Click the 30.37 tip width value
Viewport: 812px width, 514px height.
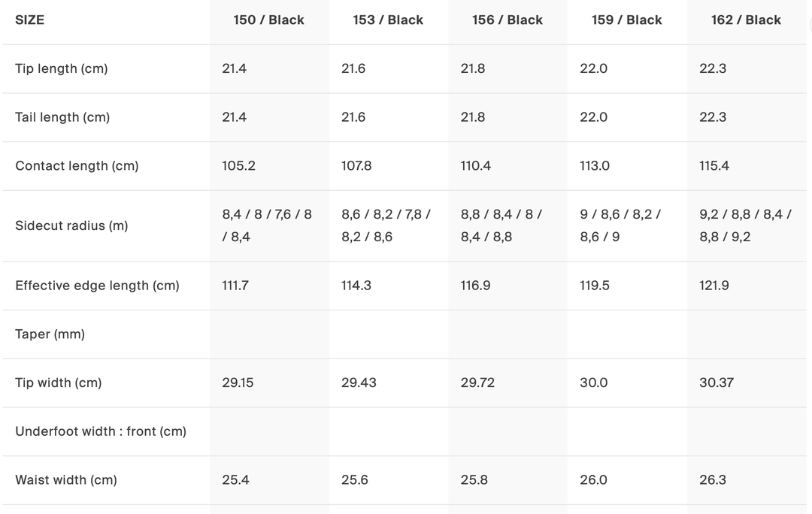717,382
